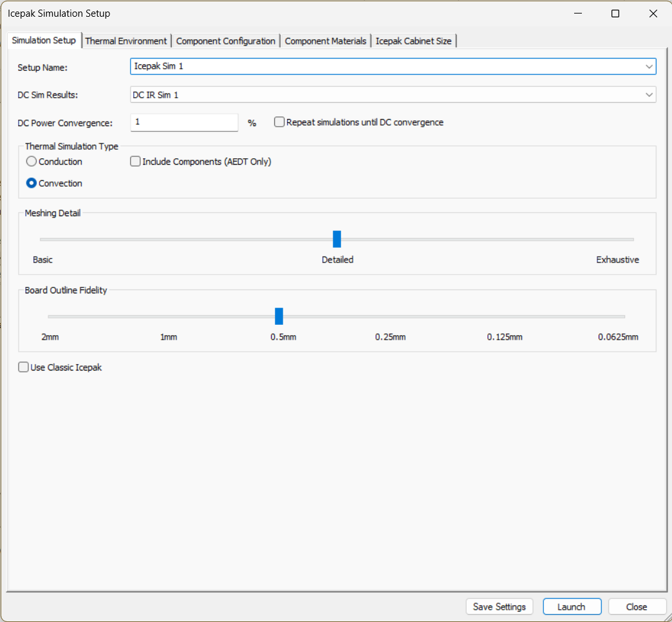Click the Meshing Detail slider handle
Viewport: 672px width, 622px height.
(x=337, y=239)
